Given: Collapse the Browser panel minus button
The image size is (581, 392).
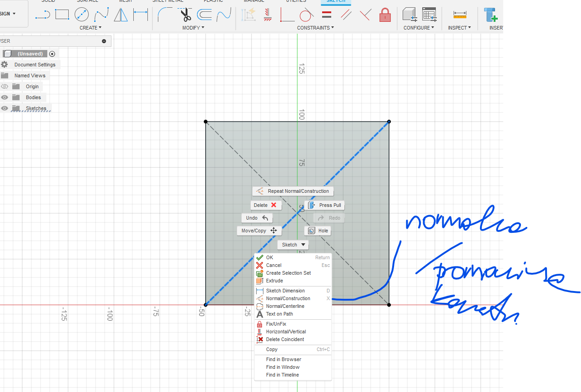Looking at the screenshot, I should tap(104, 41).
